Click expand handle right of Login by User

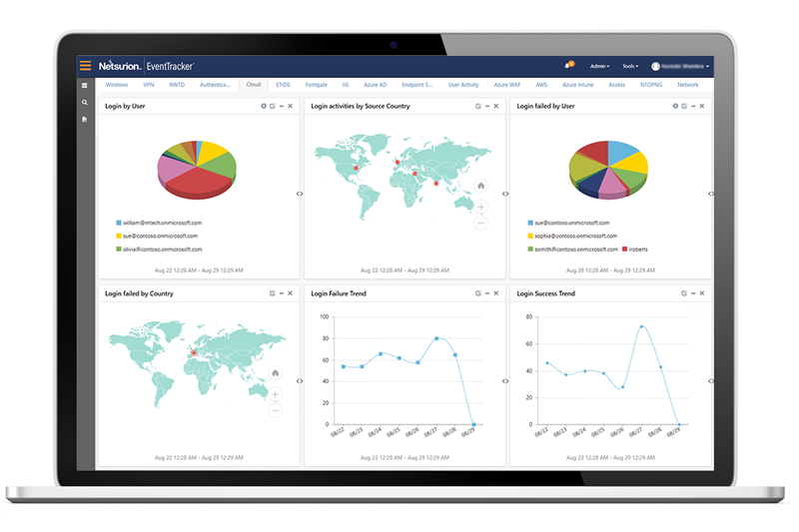300,194
